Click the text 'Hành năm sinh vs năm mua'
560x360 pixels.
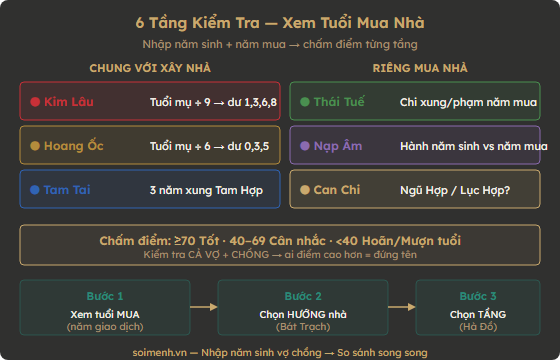pyautogui.click(x=474, y=146)
